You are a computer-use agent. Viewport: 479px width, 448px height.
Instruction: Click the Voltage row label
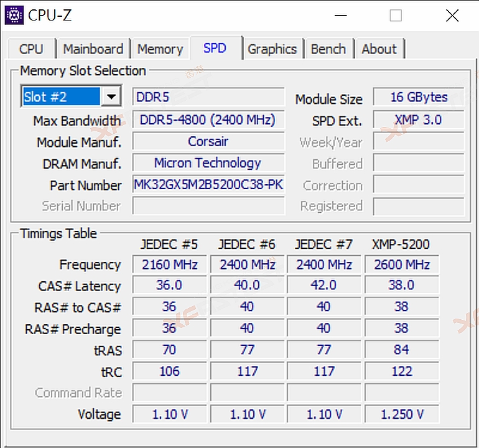pyautogui.click(x=100, y=414)
